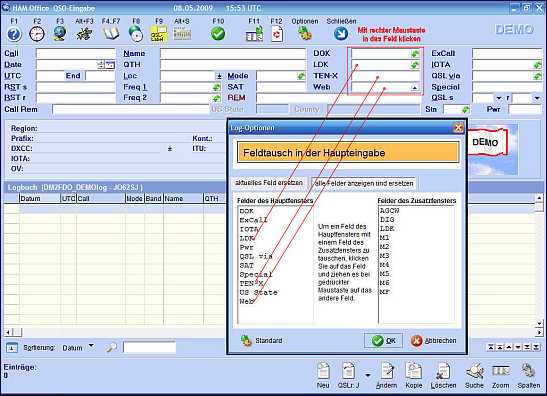Click the Spalten columns icon

(529, 371)
